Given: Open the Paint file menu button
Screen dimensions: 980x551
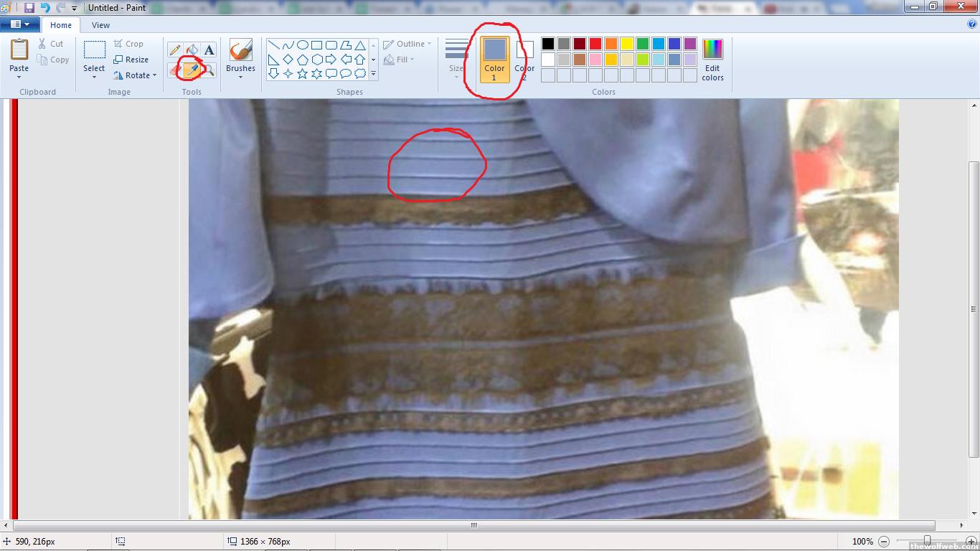Looking at the screenshot, I should point(19,24).
